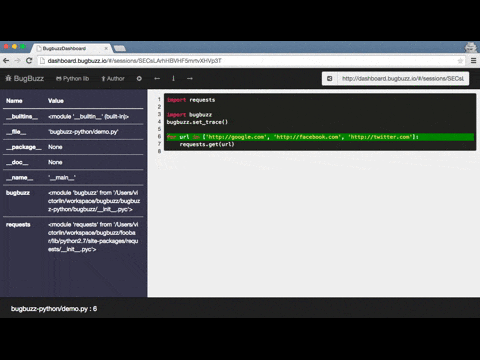Click the bugbuzz-python/demo.py : 6 status text
The width and height of the screenshot is (480, 360).
(x=54, y=309)
